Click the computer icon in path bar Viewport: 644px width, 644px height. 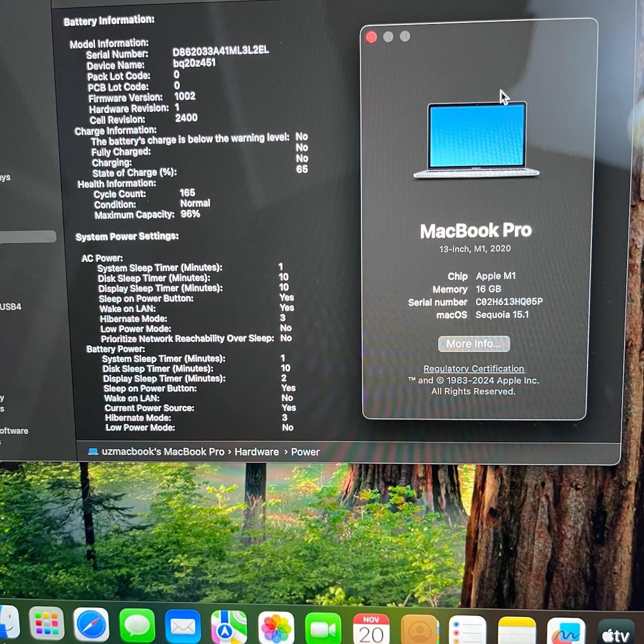93,451
